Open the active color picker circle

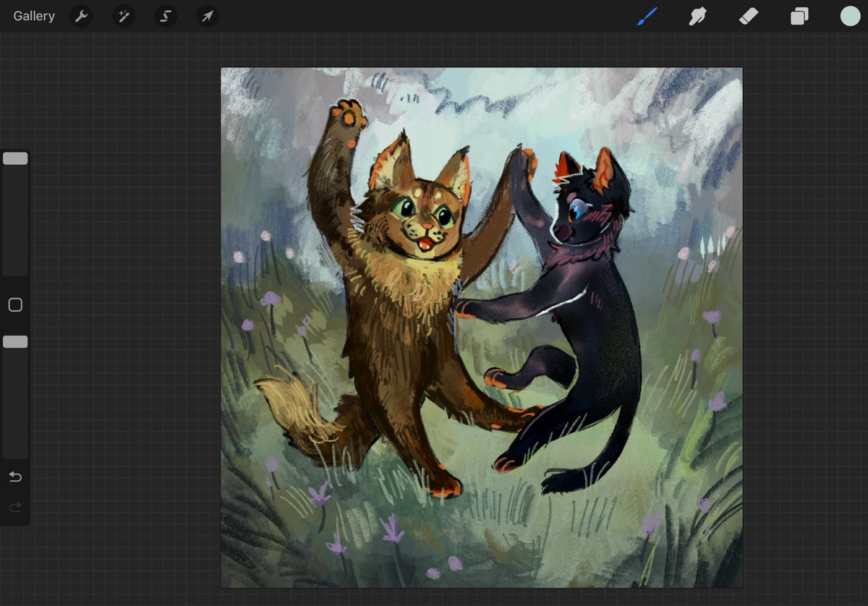(x=850, y=16)
